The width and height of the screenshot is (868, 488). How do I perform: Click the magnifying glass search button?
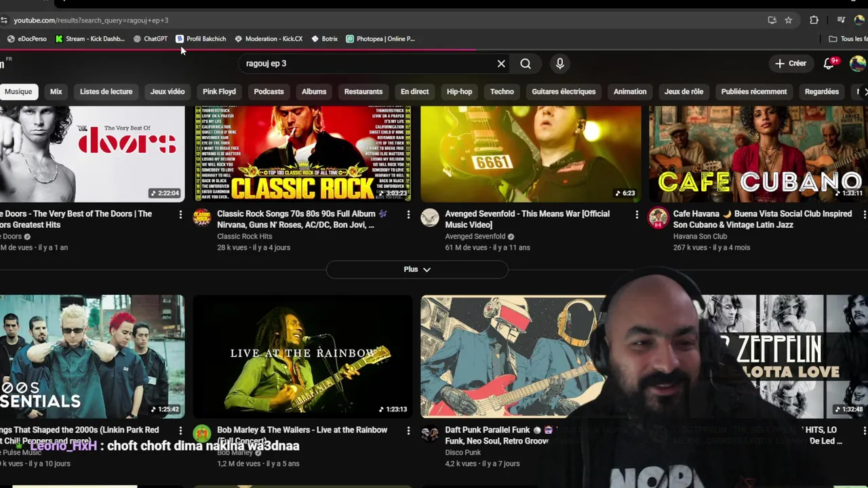click(x=526, y=63)
